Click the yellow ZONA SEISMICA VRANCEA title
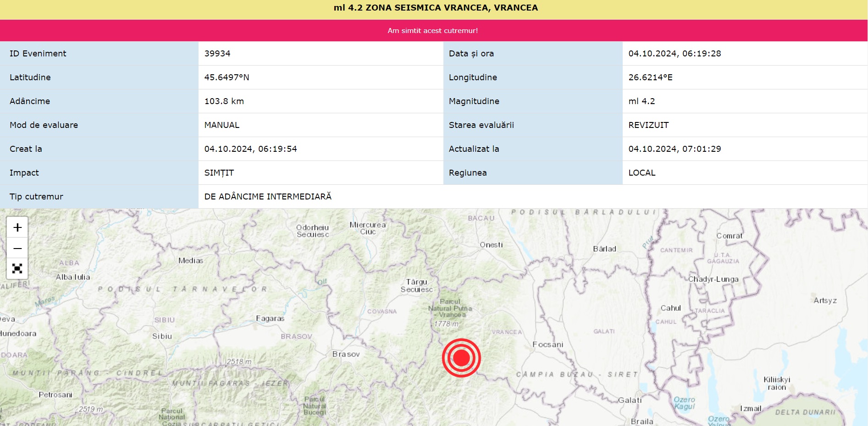The image size is (868, 426). click(436, 8)
